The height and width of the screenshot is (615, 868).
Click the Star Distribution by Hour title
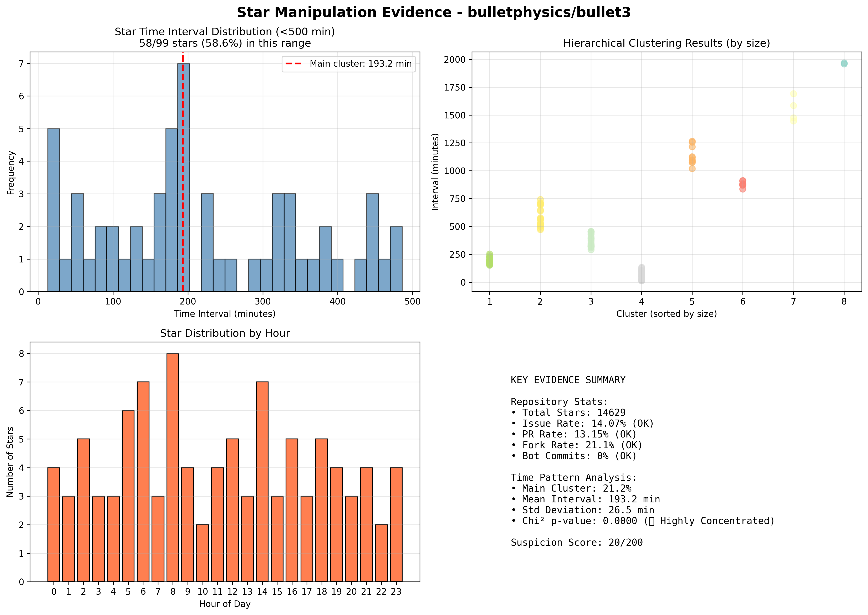point(225,333)
